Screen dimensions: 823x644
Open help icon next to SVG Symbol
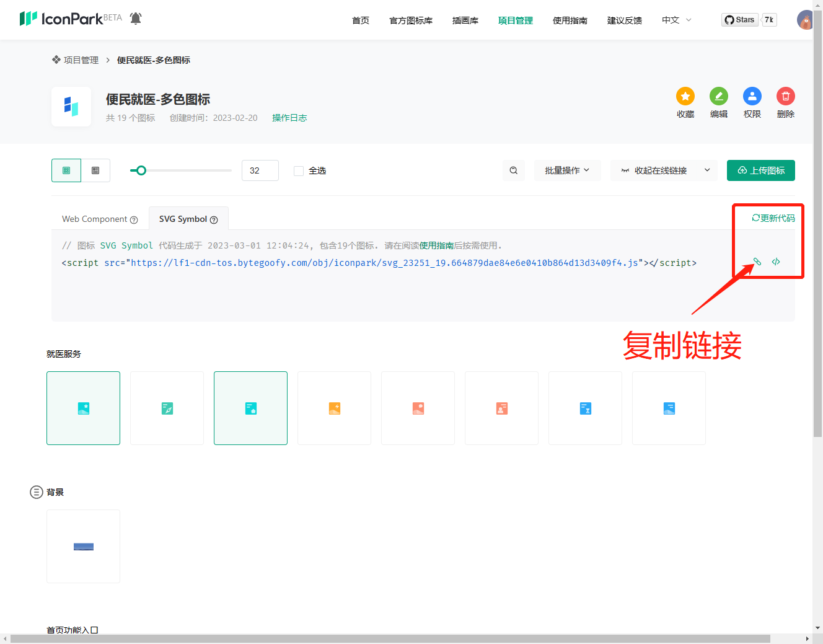[x=214, y=219]
